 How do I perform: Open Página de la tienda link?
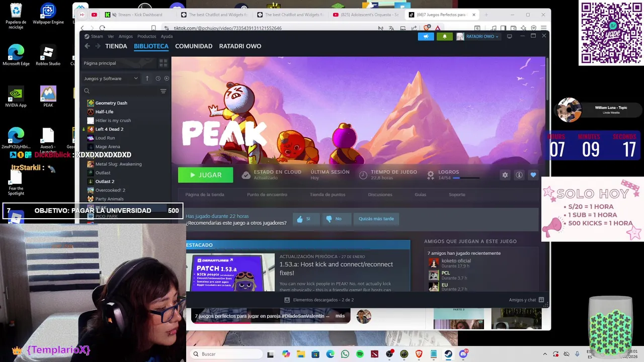tap(205, 195)
